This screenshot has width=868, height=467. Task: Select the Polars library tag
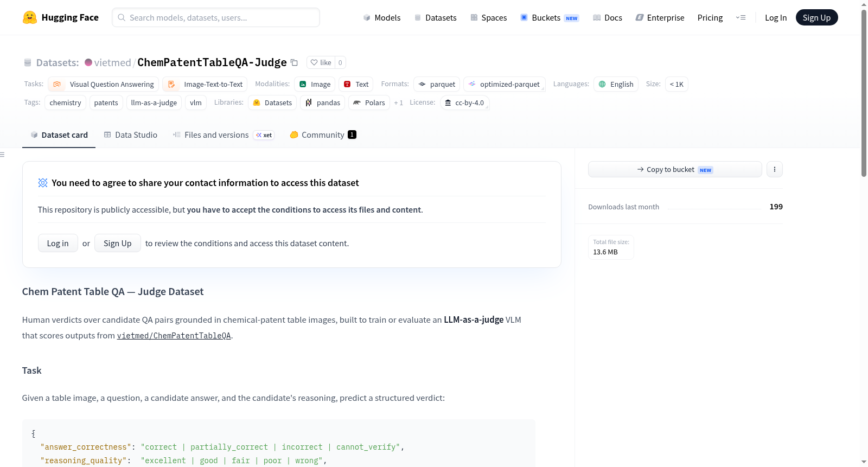click(x=369, y=103)
